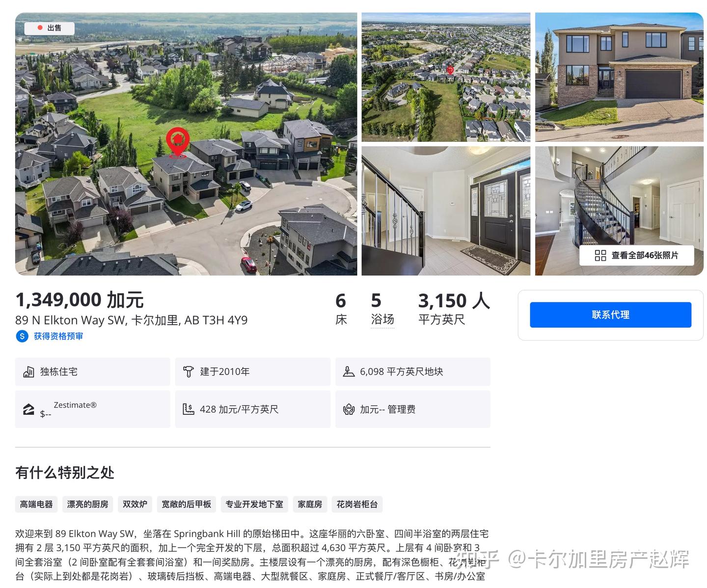Open the house front exterior photo
The height and width of the screenshot is (588, 707).
tap(619, 77)
